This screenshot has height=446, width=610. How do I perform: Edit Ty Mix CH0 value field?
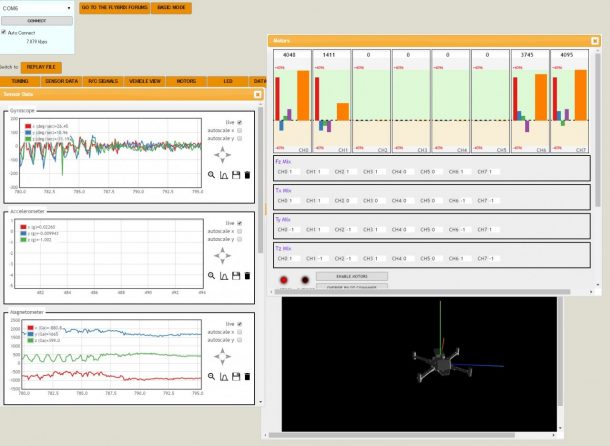pyautogui.click(x=294, y=230)
